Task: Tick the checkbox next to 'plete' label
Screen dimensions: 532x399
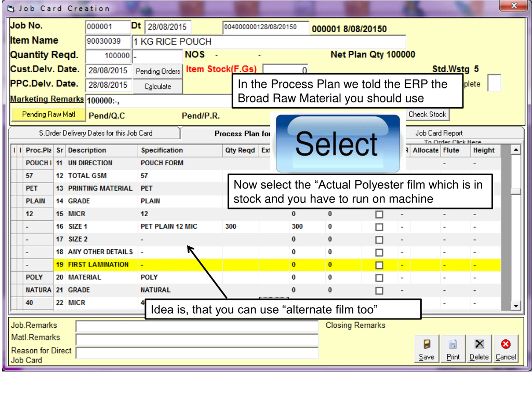Action: [494, 83]
